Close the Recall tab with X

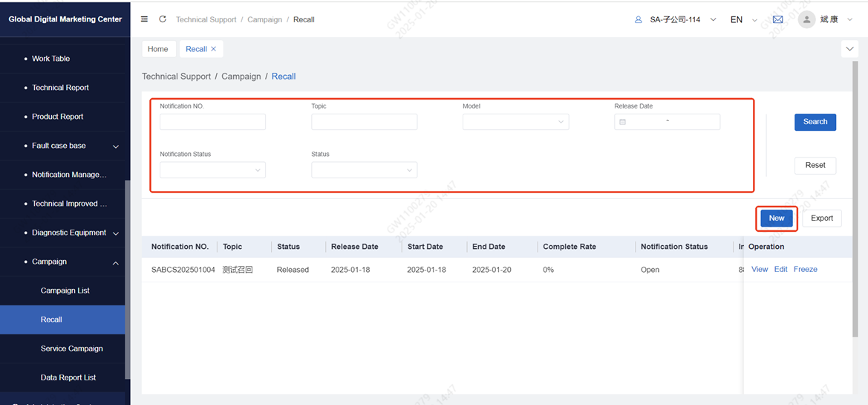[214, 49]
